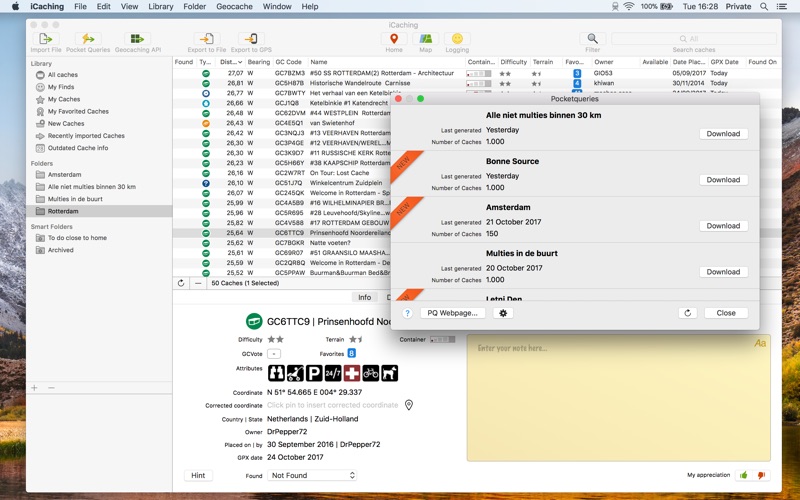This screenshot has height=500, width=800.
Task: Click the corrected coordinate pin icon
Action: click(x=409, y=405)
